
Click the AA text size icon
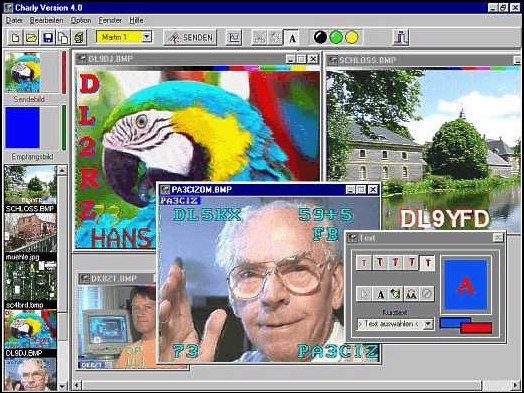coord(412,294)
